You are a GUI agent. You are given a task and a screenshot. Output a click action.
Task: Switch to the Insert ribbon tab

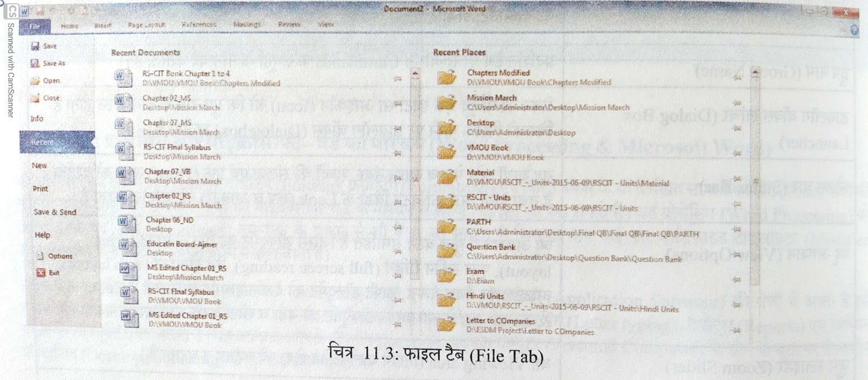(x=103, y=26)
